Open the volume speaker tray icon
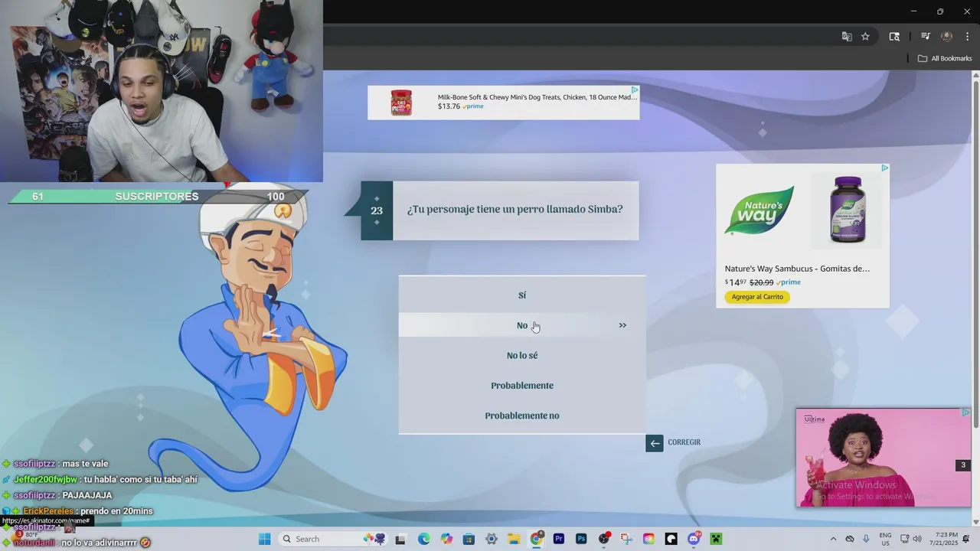The width and height of the screenshot is (980, 551). [917, 539]
